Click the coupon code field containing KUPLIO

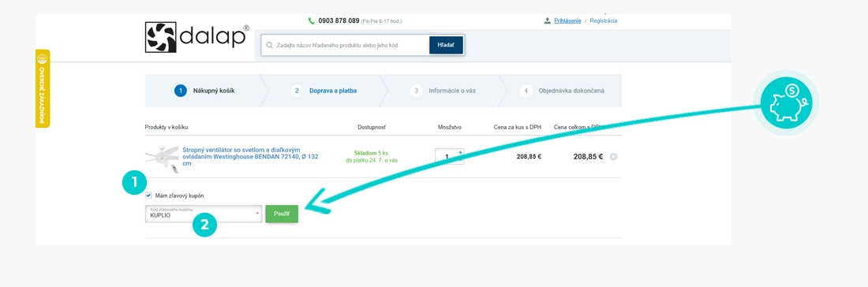coord(203,214)
